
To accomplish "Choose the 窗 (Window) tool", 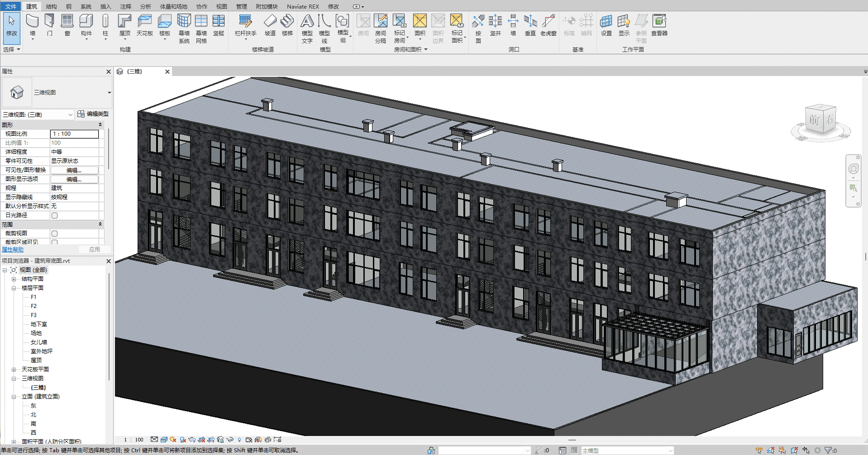I will click(67, 22).
